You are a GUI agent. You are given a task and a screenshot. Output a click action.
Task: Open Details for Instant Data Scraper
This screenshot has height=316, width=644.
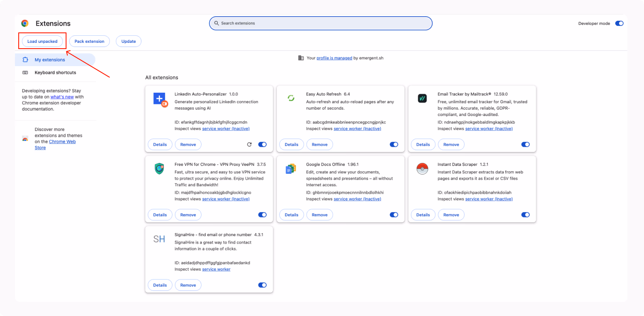423,215
